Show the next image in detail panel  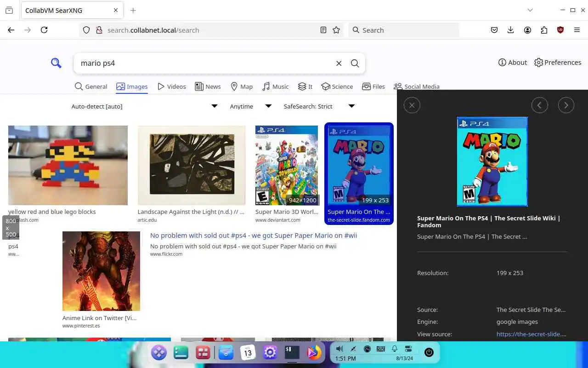point(566,105)
